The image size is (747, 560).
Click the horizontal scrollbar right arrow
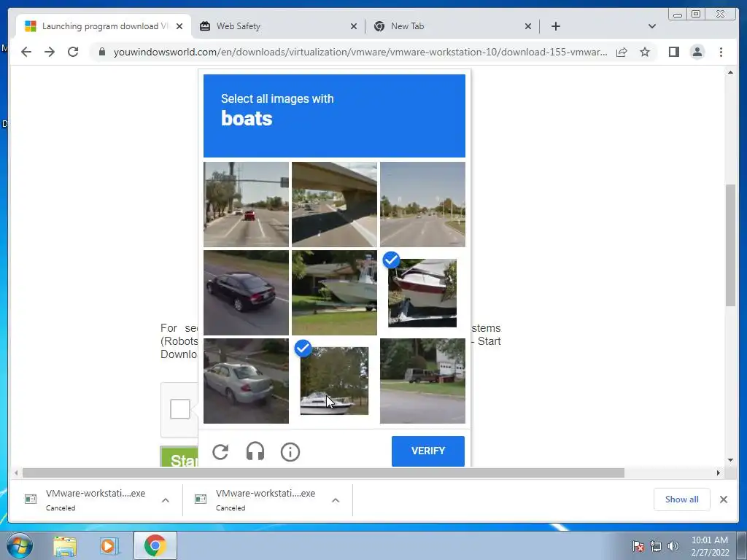[x=719, y=472]
